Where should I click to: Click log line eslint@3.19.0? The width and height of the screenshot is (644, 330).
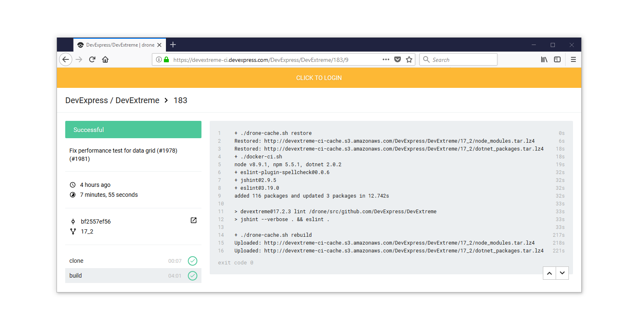[257, 188]
